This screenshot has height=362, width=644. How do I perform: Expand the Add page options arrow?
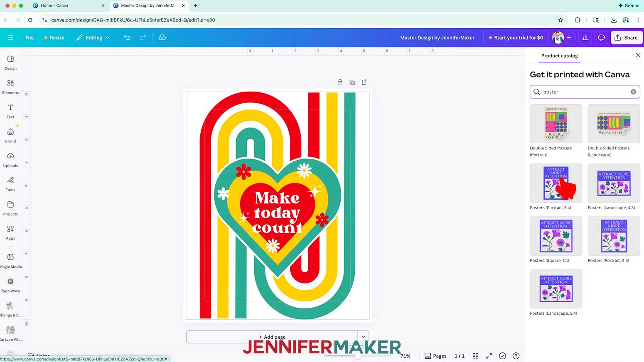click(x=364, y=337)
